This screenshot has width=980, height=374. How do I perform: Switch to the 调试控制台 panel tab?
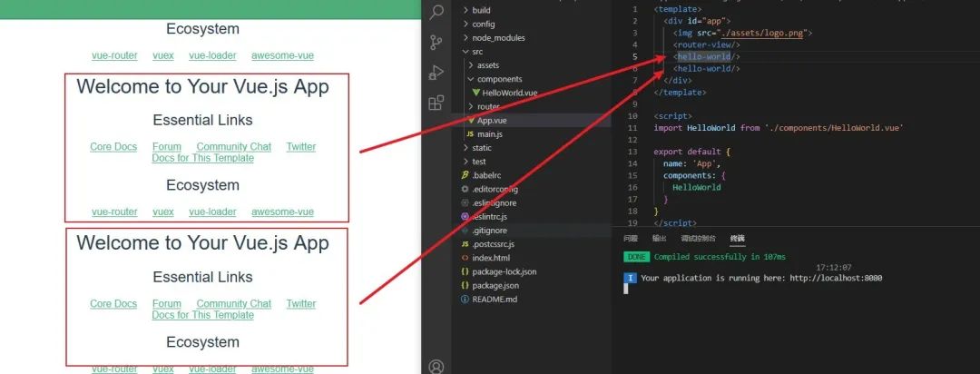pos(698,238)
